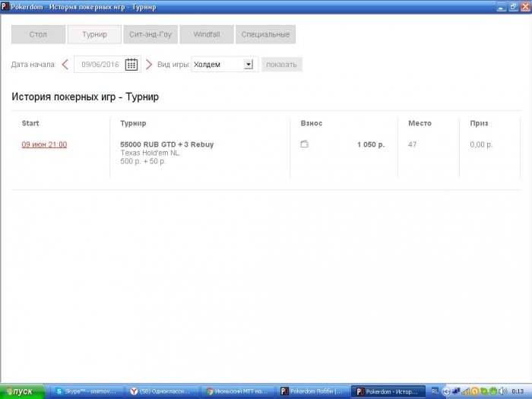Switch to Одноклассники Yandex browser taskbar item
532x399 pixels.
pos(163,391)
